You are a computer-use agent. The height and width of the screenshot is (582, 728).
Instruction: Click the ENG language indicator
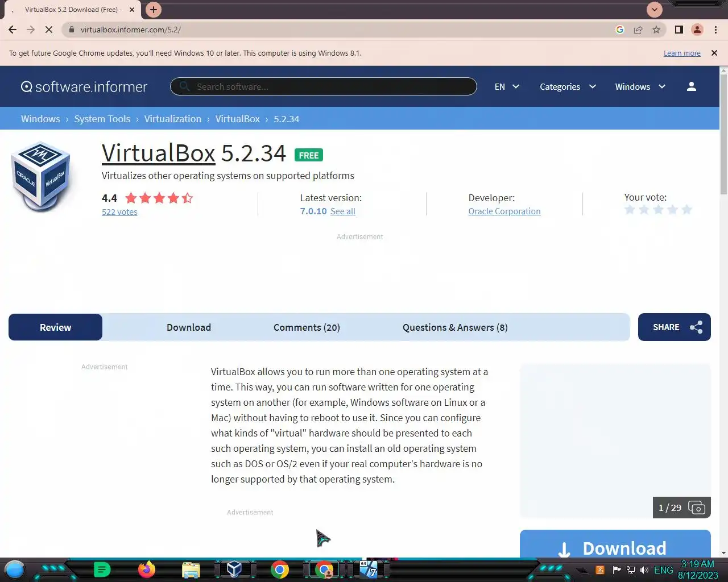coord(663,570)
